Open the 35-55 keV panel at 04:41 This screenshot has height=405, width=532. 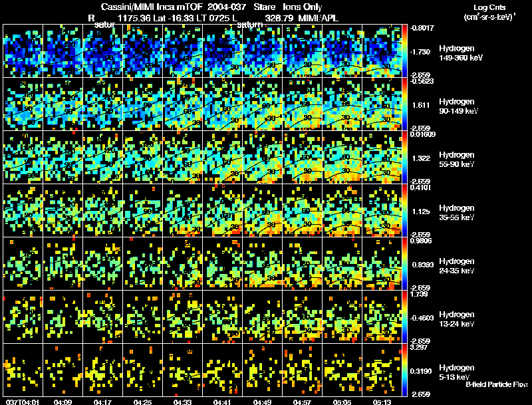pyautogui.click(x=223, y=211)
